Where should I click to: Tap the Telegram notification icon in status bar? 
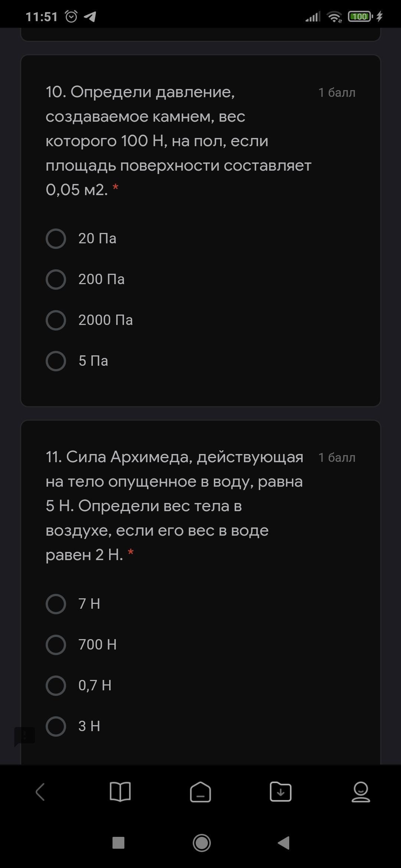coord(90,17)
